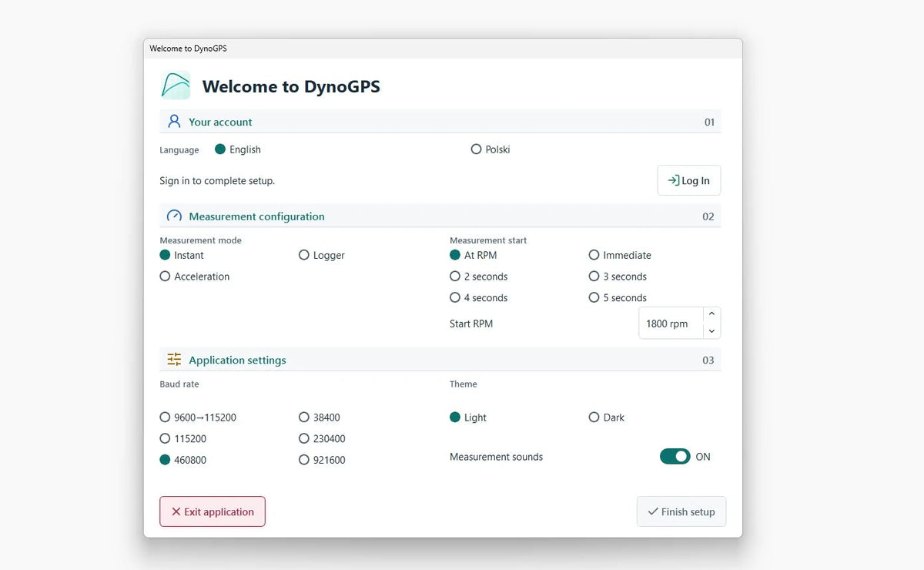Click the Your account section header
The height and width of the screenshot is (570, 924).
point(440,122)
